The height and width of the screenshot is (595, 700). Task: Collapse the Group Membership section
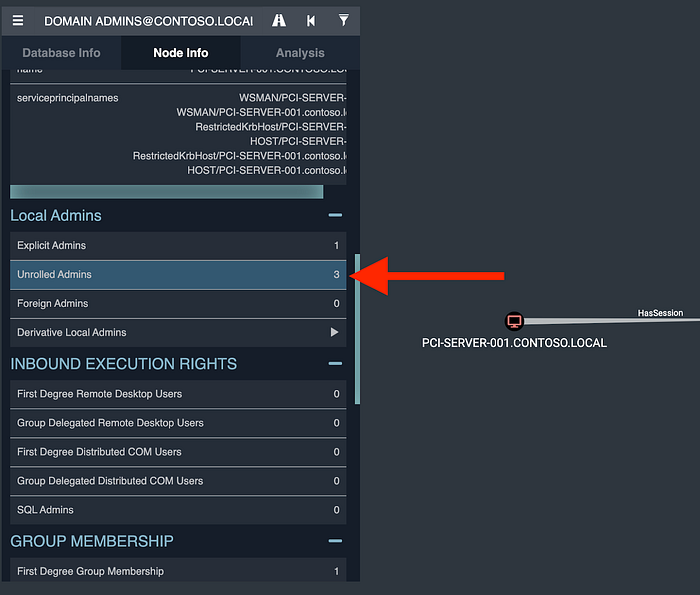click(335, 541)
